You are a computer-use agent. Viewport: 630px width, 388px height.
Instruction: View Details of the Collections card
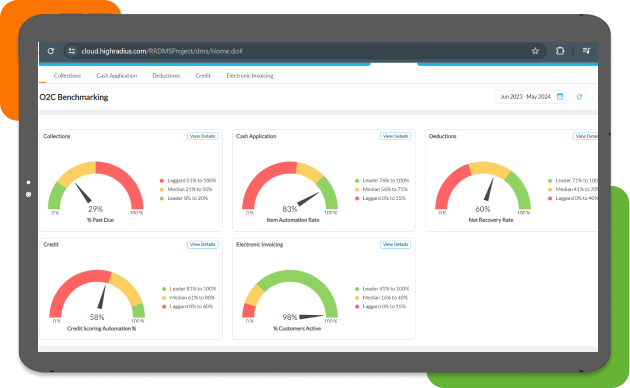pyautogui.click(x=202, y=136)
